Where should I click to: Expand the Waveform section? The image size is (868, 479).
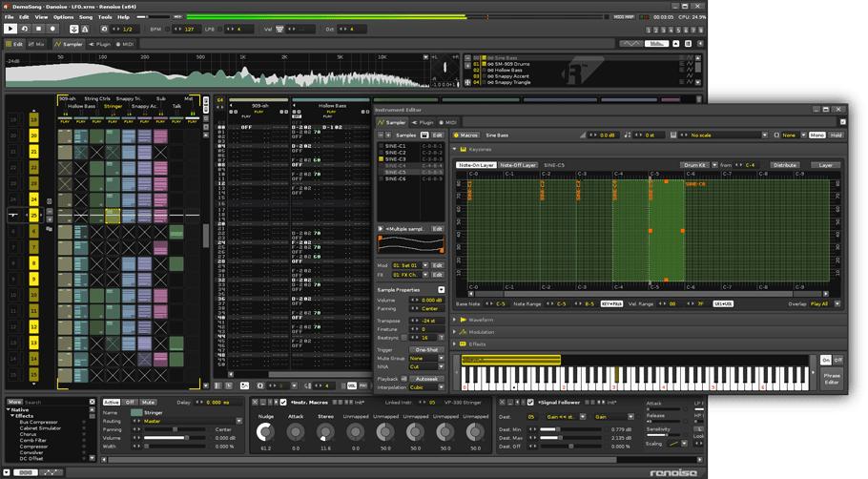[x=454, y=320]
